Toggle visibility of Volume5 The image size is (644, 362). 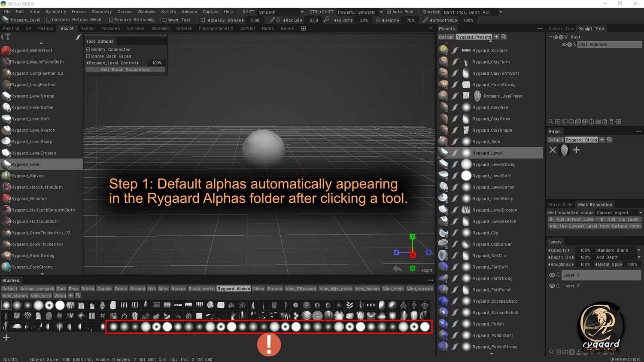tap(564, 45)
